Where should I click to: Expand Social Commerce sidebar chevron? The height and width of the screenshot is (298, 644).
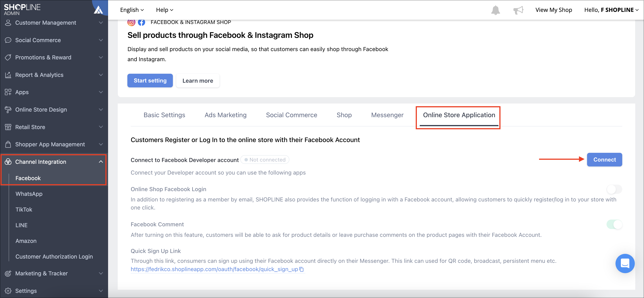(101, 40)
